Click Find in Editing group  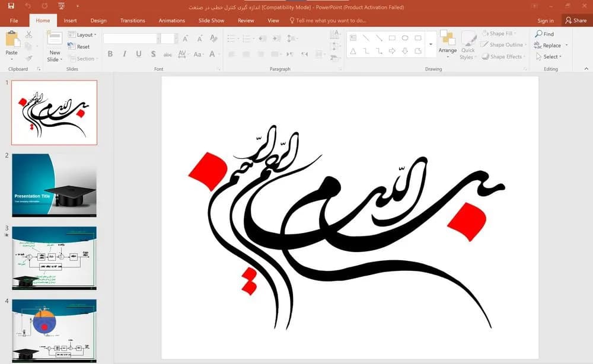pyautogui.click(x=544, y=34)
